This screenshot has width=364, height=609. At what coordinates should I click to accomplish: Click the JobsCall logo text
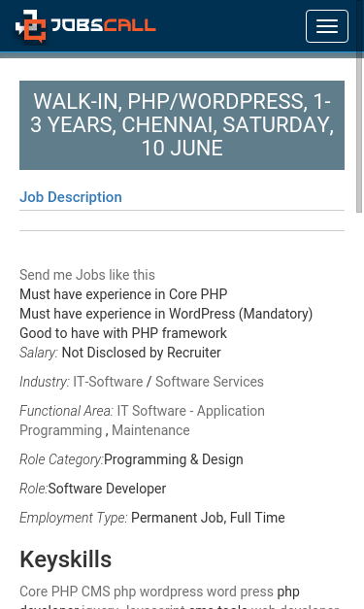tap(104, 25)
